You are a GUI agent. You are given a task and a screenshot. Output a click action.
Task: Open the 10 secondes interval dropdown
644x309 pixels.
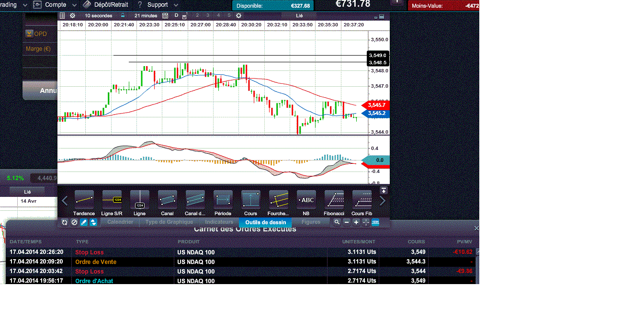click(x=99, y=16)
